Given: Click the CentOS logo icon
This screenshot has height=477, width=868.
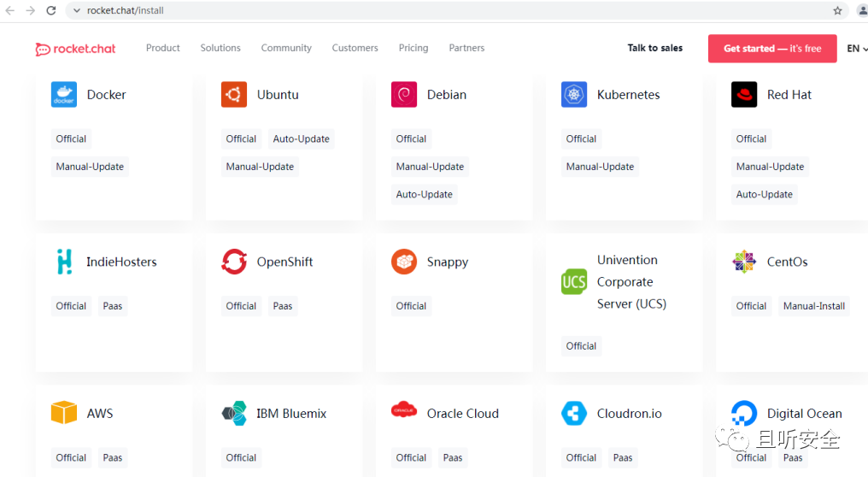Looking at the screenshot, I should (743, 262).
